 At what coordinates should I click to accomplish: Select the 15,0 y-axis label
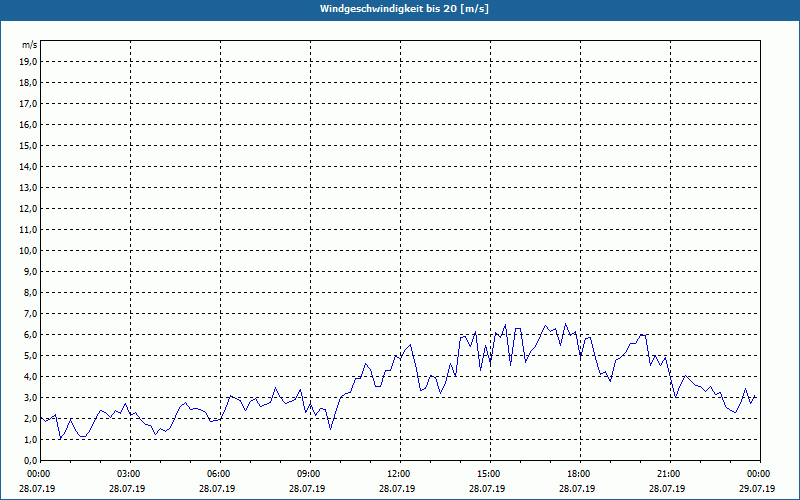(x=29, y=146)
